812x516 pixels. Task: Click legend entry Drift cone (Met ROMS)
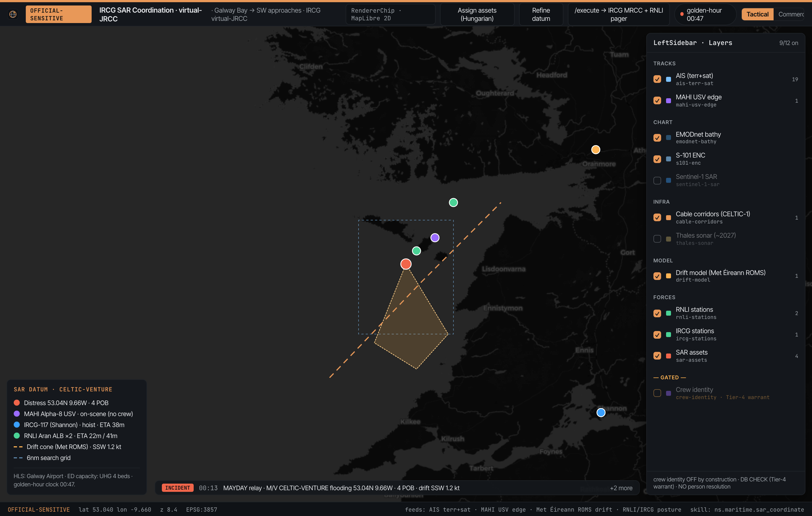67,447
